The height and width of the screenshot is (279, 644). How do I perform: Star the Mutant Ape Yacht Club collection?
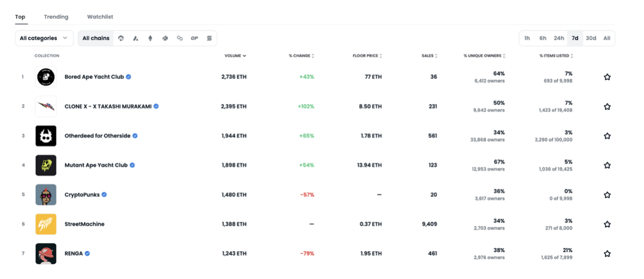[607, 166]
